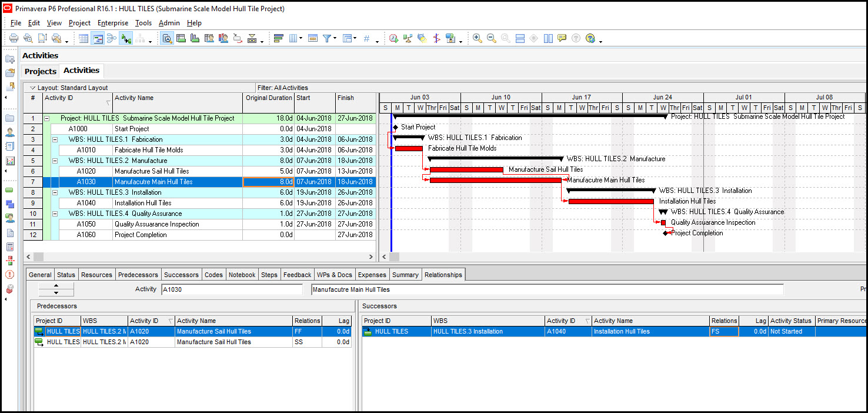Viewport: 868px width, 413px height.
Task: Open the Columns icon in the toolbar
Action: click(x=293, y=38)
